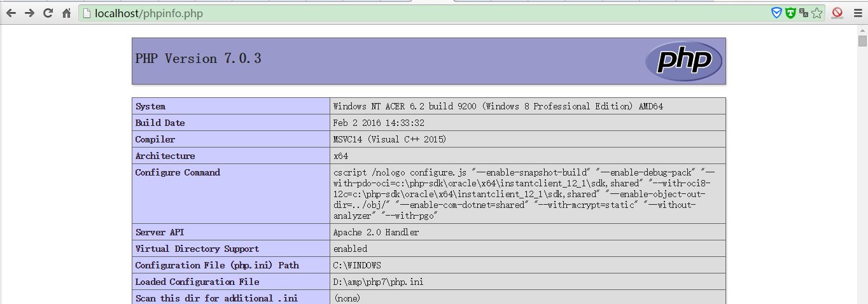
Task: Click the PHP logo in the header
Action: coord(683,61)
